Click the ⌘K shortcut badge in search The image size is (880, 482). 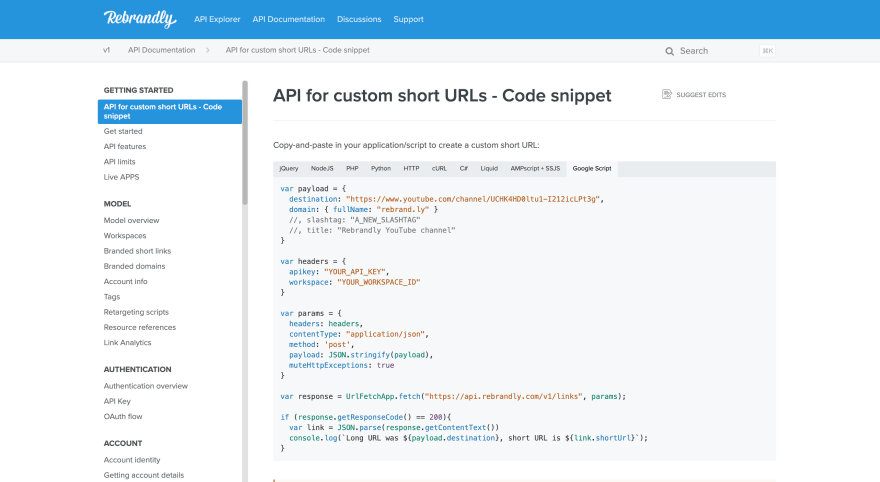click(x=767, y=51)
